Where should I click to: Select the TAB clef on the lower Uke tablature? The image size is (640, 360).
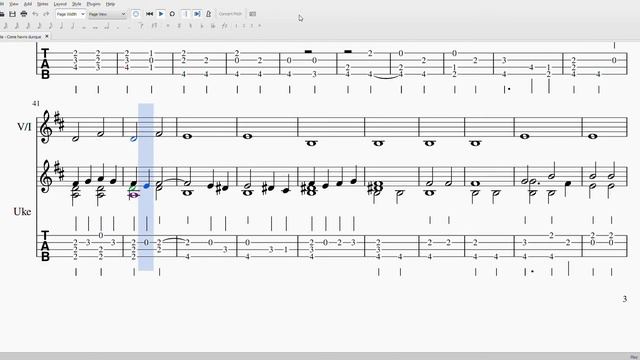click(45, 246)
